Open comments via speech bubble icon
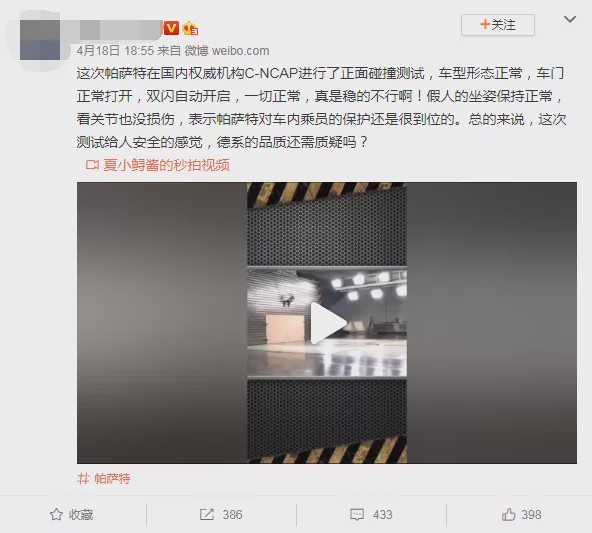The width and height of the screenshot is (592, 533). pos(357,515)
